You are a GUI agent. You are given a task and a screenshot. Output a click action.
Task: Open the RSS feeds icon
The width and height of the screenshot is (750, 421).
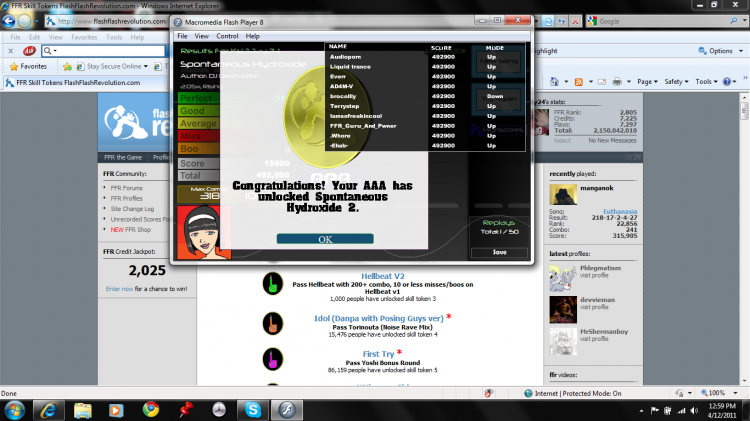tap(578, 81)
